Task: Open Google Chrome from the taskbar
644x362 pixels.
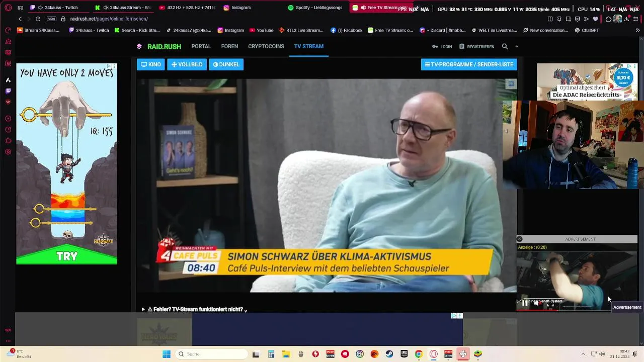Action: pyautogui.click(x=419, y=354)
